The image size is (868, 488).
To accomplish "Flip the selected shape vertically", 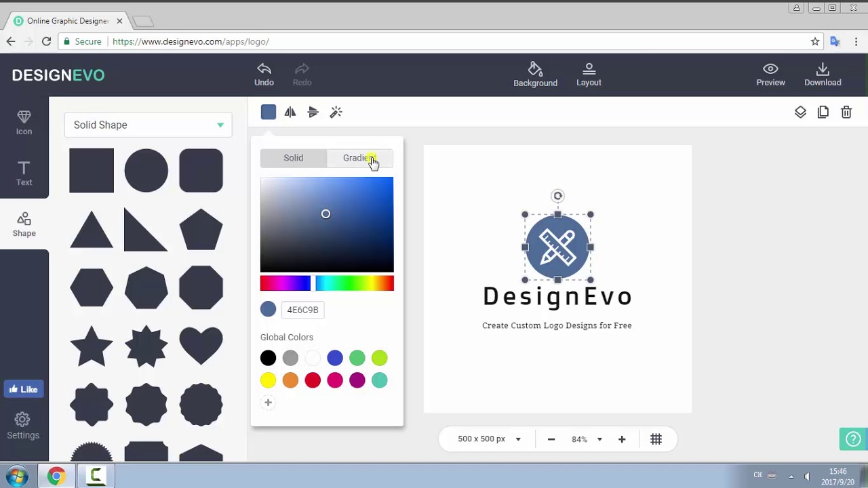I will click(x=313, y=112).
